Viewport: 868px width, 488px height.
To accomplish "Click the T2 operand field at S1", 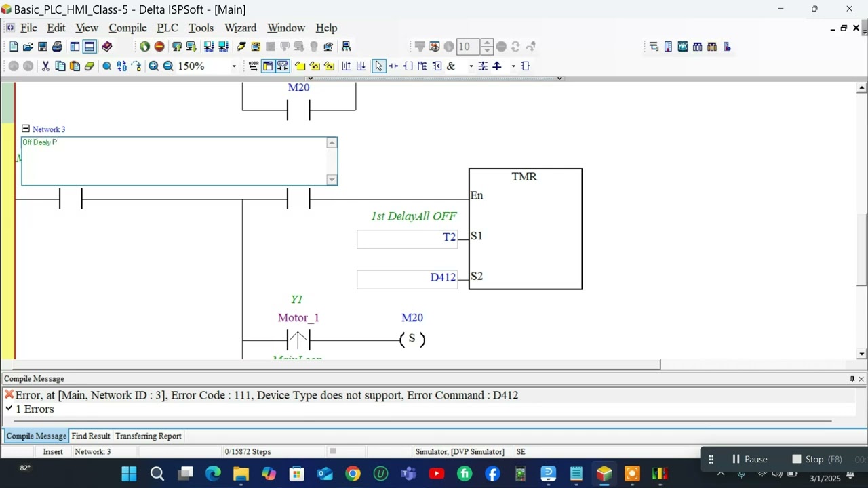I will 408,239.
